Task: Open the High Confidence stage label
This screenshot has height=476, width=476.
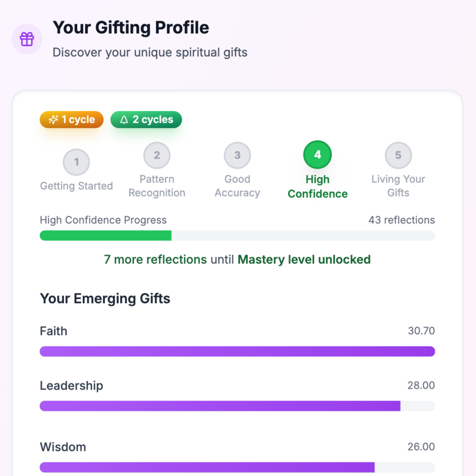Action: pyautogui.click(x=317, y=186)
